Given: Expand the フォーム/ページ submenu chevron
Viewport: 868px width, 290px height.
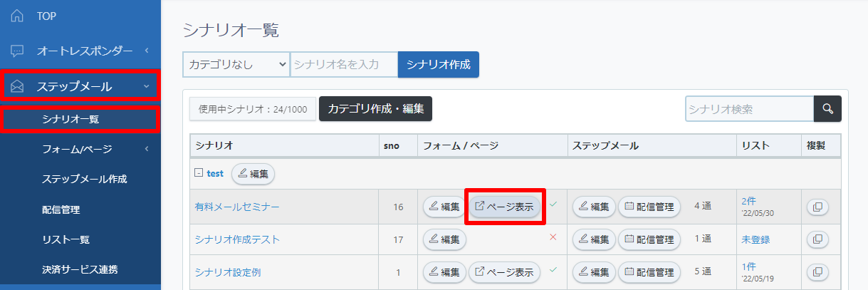Looking at the screenshot, I should (146, 149).
